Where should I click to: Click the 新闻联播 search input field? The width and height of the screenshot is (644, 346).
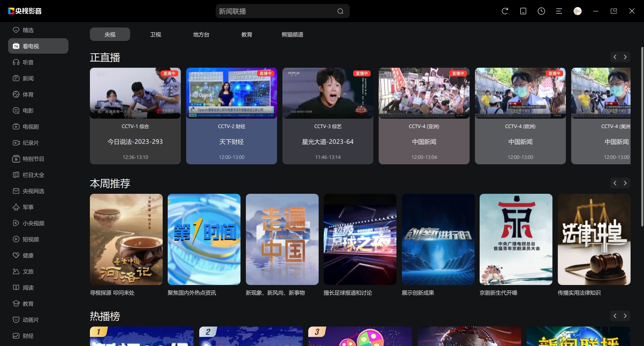[275, 11]
